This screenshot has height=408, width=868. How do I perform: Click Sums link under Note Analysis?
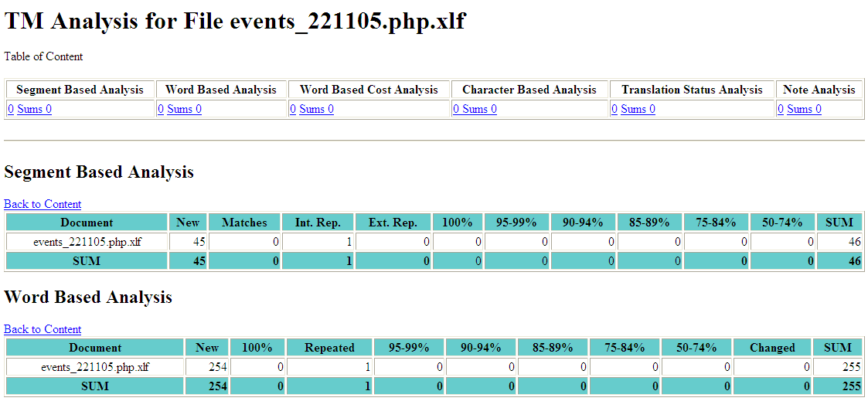(799, 109)
